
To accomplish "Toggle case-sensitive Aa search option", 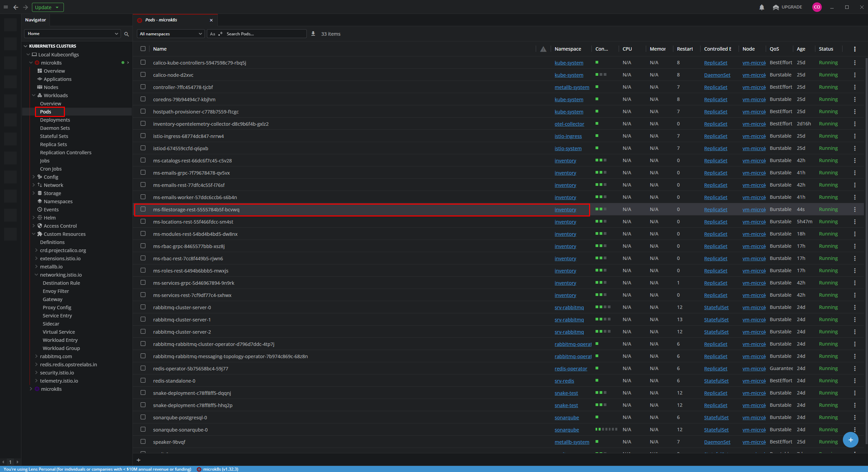I will coord(212,34).
